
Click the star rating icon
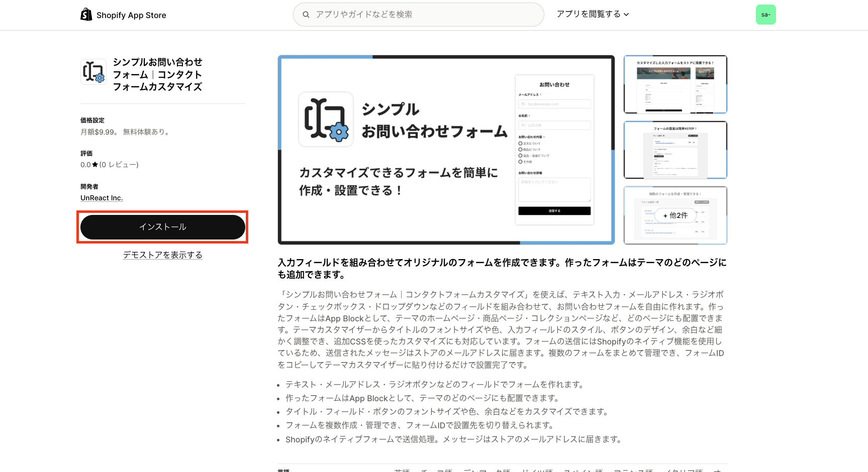click(x=95, y=165)
